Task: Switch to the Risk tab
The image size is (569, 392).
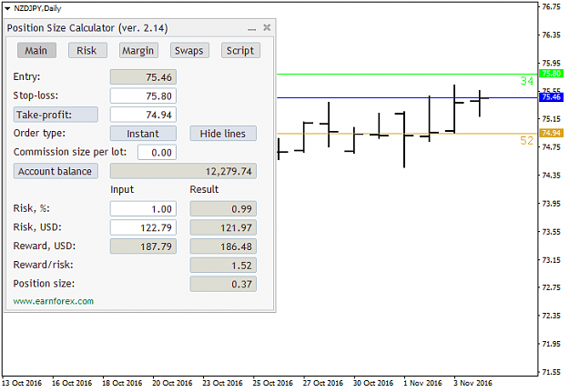Action: (87, 50)
